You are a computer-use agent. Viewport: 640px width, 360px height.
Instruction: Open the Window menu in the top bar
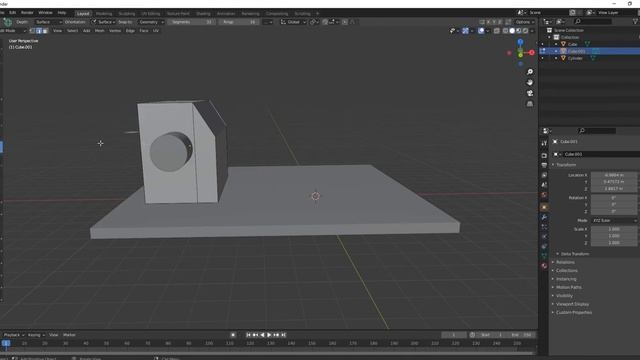point(45,13)
